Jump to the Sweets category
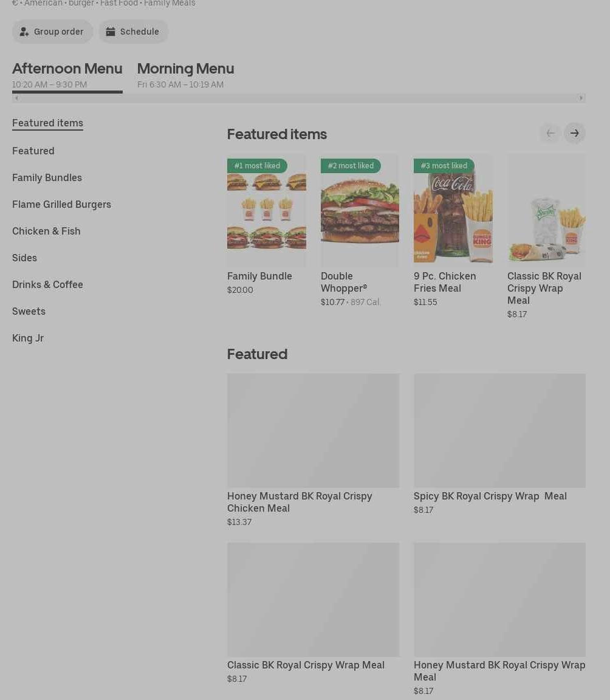Viewport: 610px width, 700px height. click(29, 312)
